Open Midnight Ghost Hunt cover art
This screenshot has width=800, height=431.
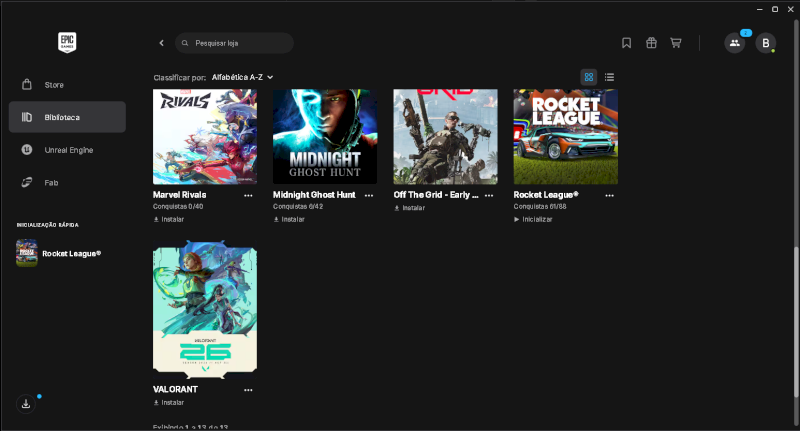tap(325, 136)
